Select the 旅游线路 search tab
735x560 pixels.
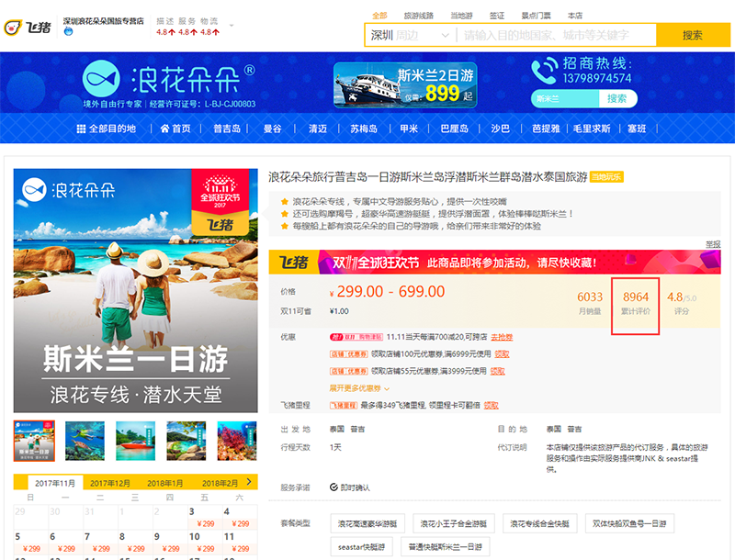coord(419,16)
